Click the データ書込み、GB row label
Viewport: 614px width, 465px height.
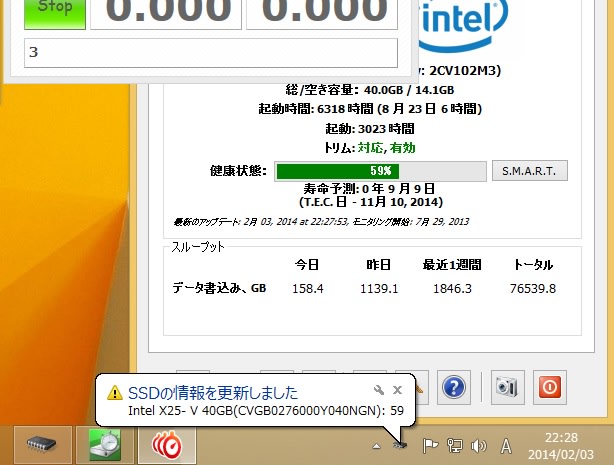click(219, 288)
